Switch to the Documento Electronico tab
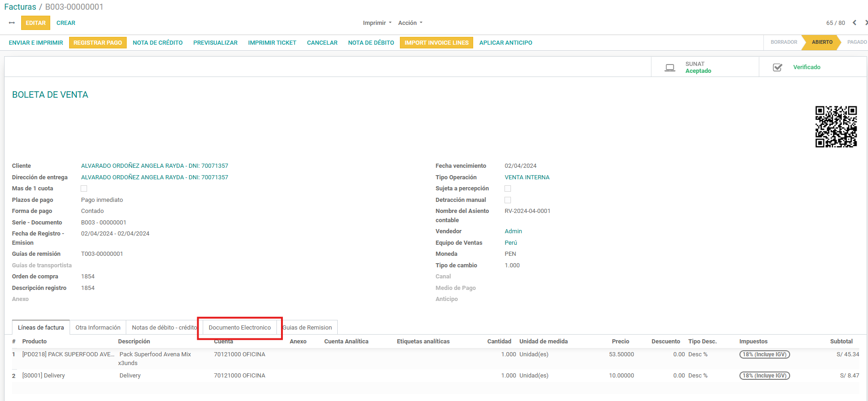The image size is (868, 401). (240, 328)
